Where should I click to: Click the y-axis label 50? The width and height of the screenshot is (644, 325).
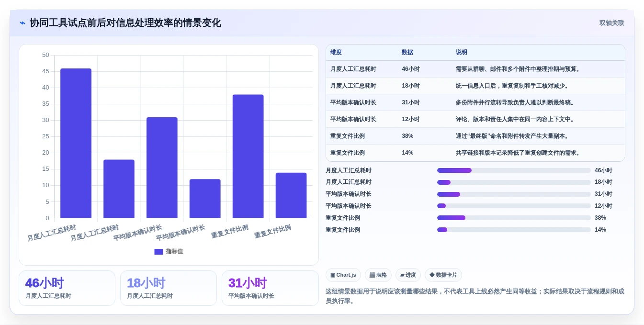(x=45, y=55)
